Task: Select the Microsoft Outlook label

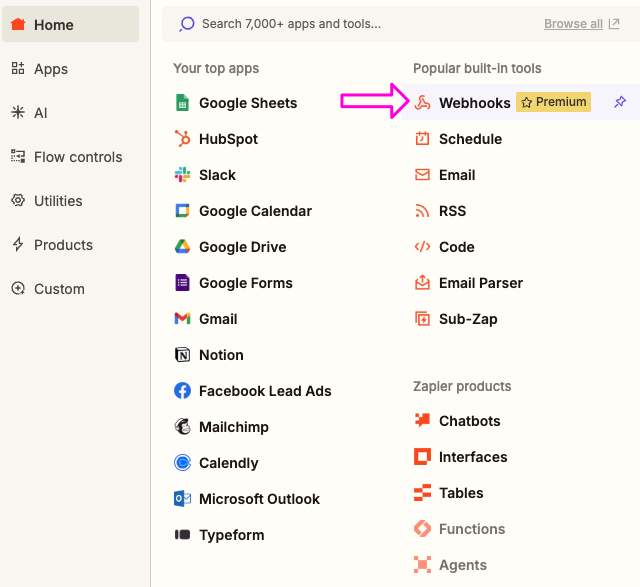Action: click(259, 499)
